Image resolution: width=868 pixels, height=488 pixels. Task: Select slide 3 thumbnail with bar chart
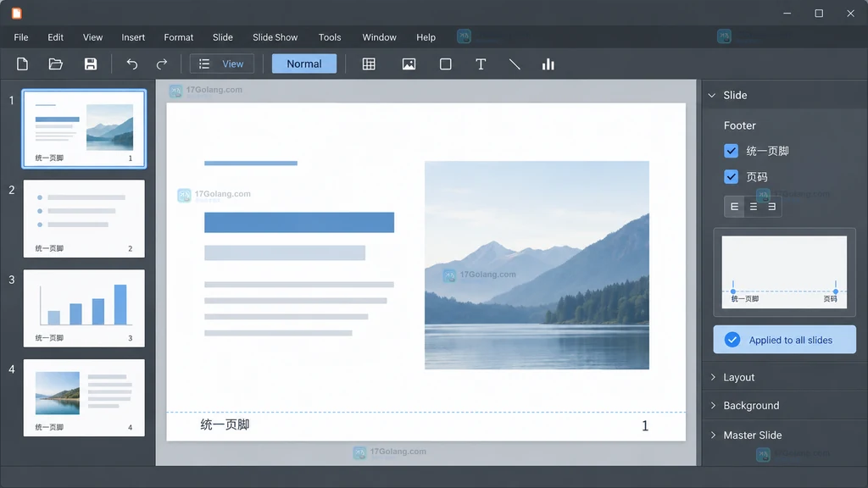(84, 308)
